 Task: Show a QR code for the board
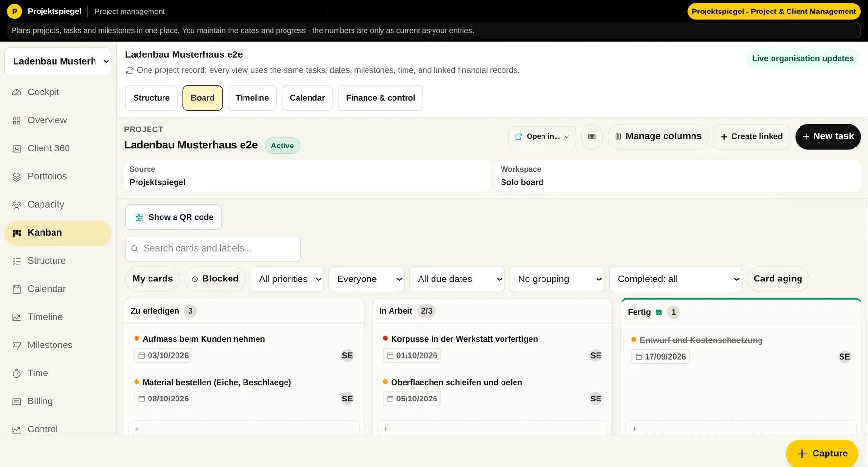[174, 217]
